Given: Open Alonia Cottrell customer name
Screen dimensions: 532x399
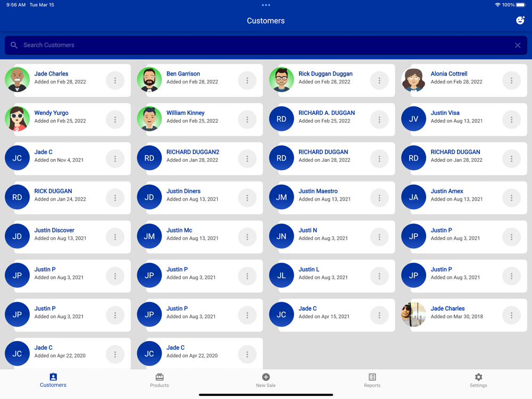Looking at the screenshot, I should 449,73.
